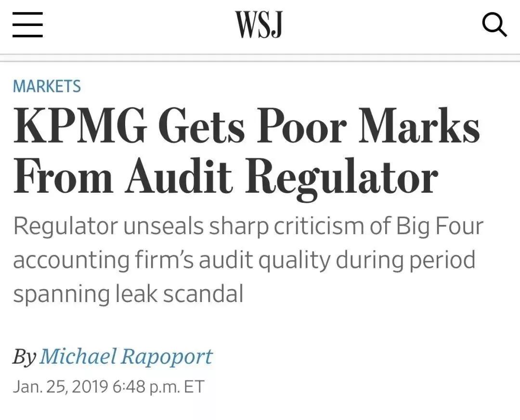
Task: Open the MARKETS section link
Action: (47, 86)
